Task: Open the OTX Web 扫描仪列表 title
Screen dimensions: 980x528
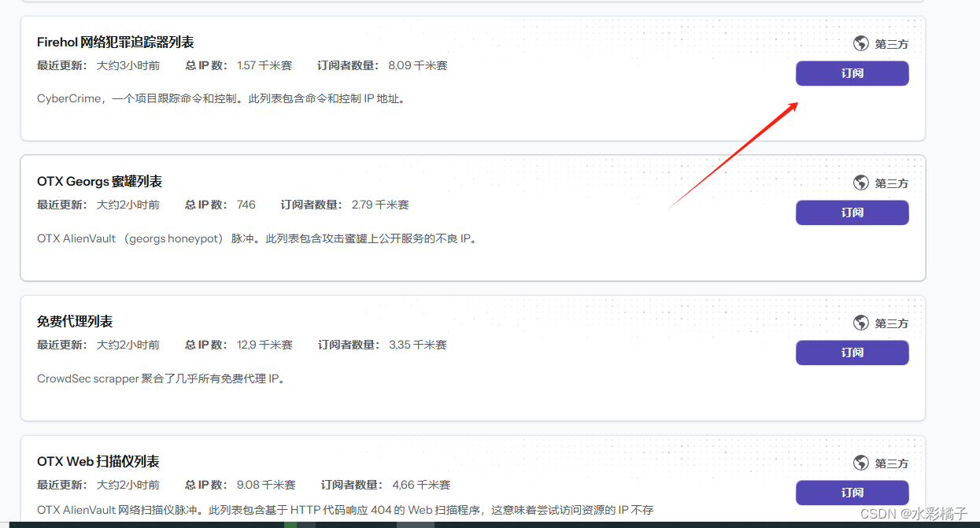Action: pos(98,461)
